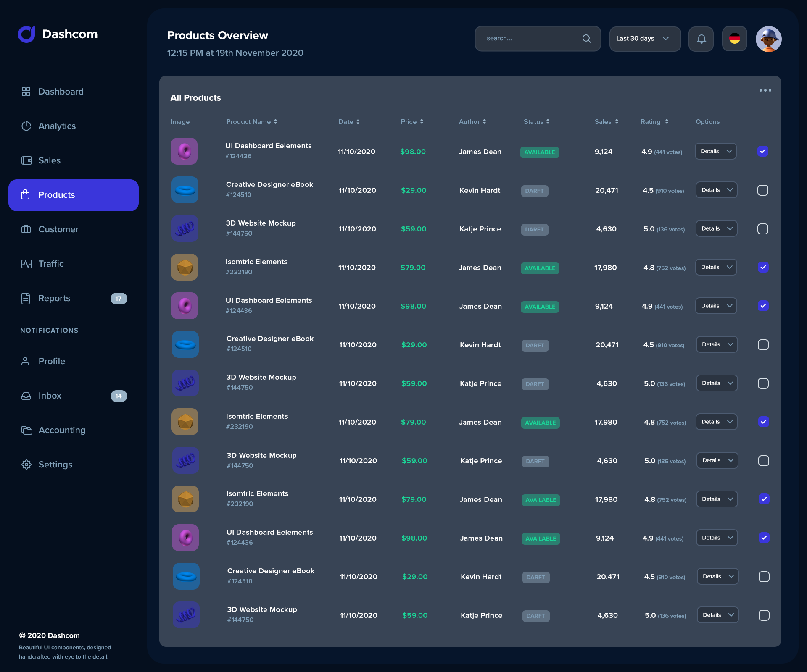Viewport: 807px width, 672px height.
Task: Uncheck the selected UI Dashboard Eelements row checkbox
Action: pyautogui.click(x=764, y=152)
